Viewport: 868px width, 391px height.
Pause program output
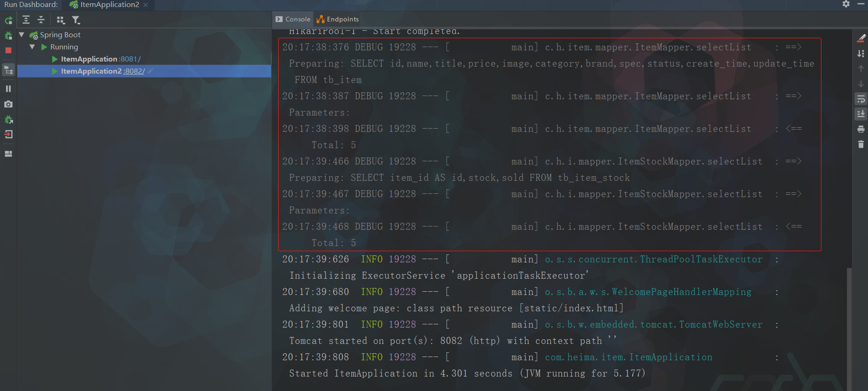[x=8, y=89]
